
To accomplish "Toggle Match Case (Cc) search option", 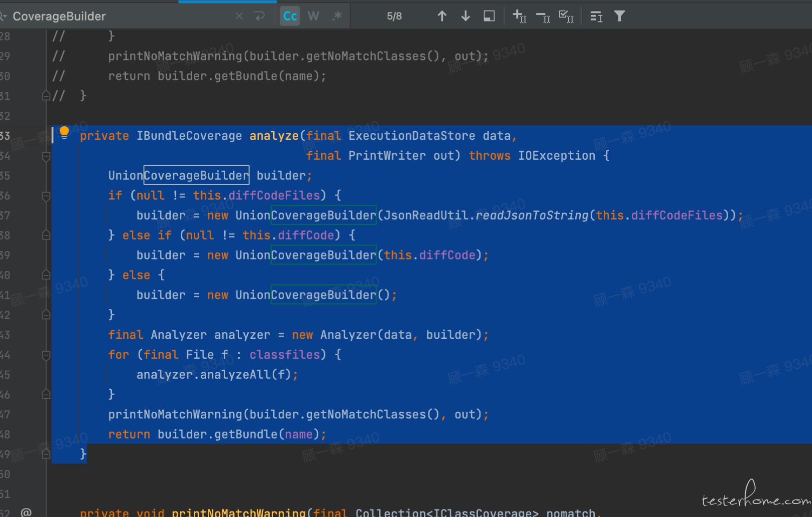I will click(290, 16).
